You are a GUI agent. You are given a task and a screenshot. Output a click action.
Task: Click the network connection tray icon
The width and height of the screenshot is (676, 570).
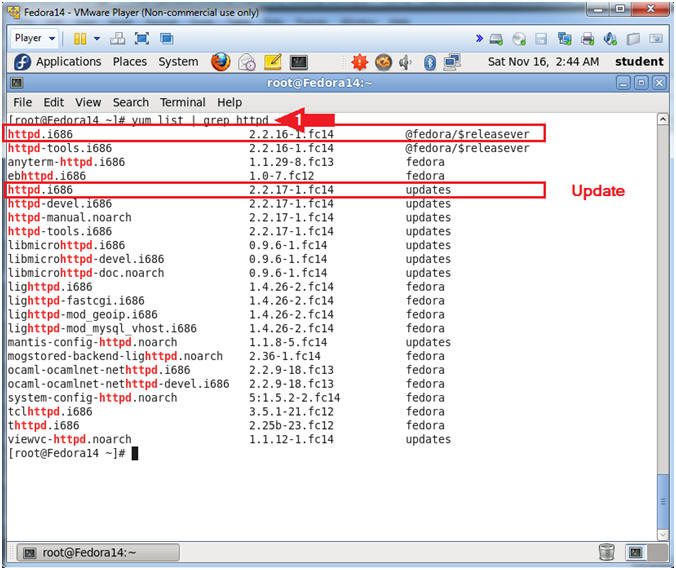coord(452,63)
